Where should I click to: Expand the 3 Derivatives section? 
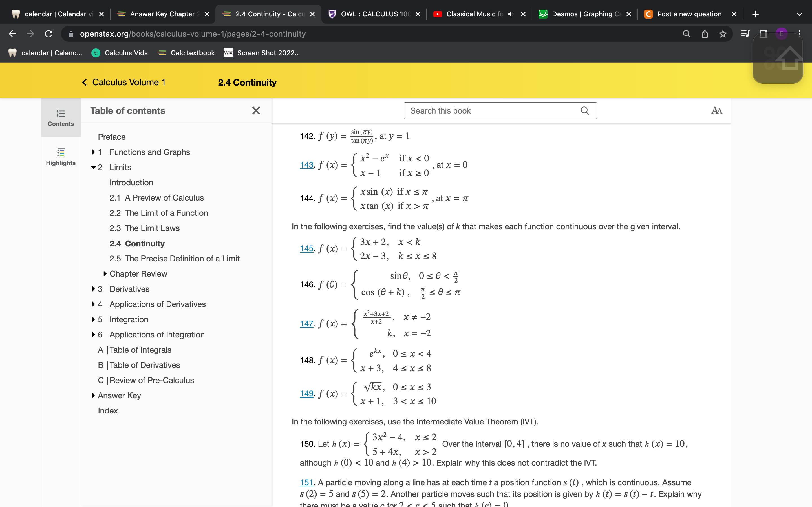pyautogui.click(x=93, y=289)
